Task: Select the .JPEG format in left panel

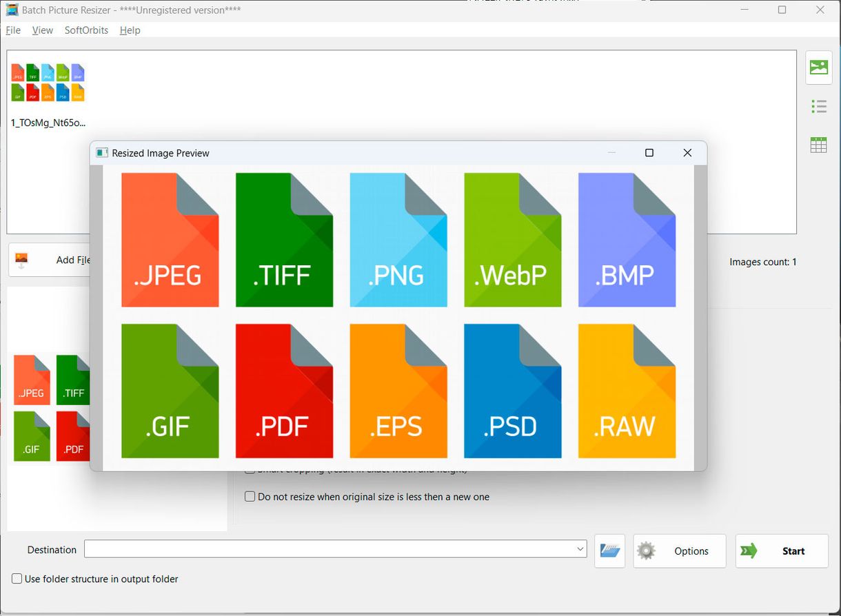Action: pos(31,380)
